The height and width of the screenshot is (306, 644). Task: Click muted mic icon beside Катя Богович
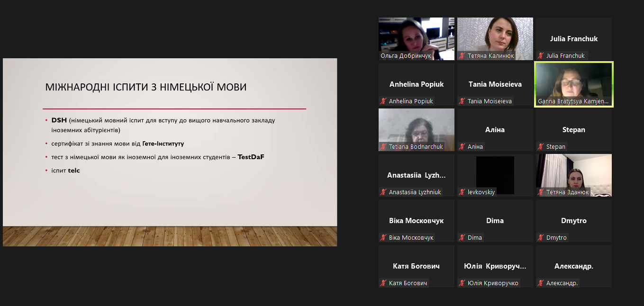[x=383, y=283]
